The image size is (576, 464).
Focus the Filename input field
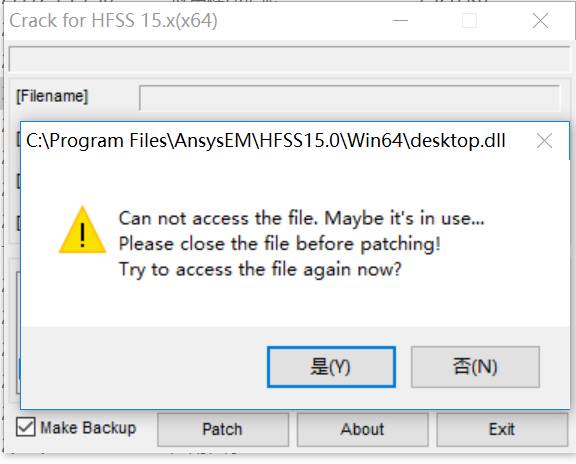(349, 97)
